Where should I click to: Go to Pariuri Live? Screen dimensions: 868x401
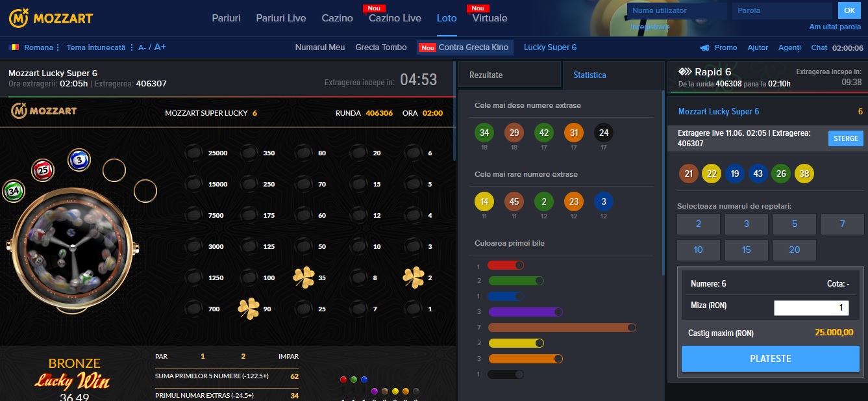281,18
